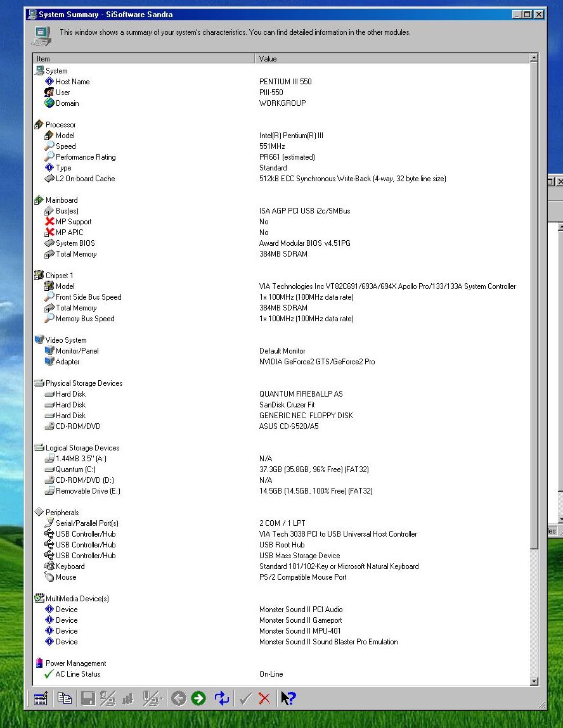Screen dimensions: 563x728
Task: Click the red X cancel icon
Action: coord(264,698)
